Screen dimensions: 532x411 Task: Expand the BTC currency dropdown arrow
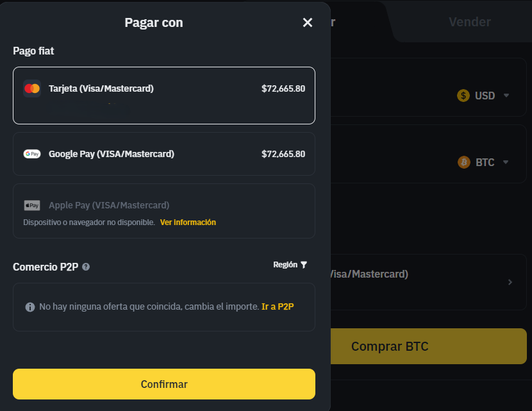click(506, 162)
